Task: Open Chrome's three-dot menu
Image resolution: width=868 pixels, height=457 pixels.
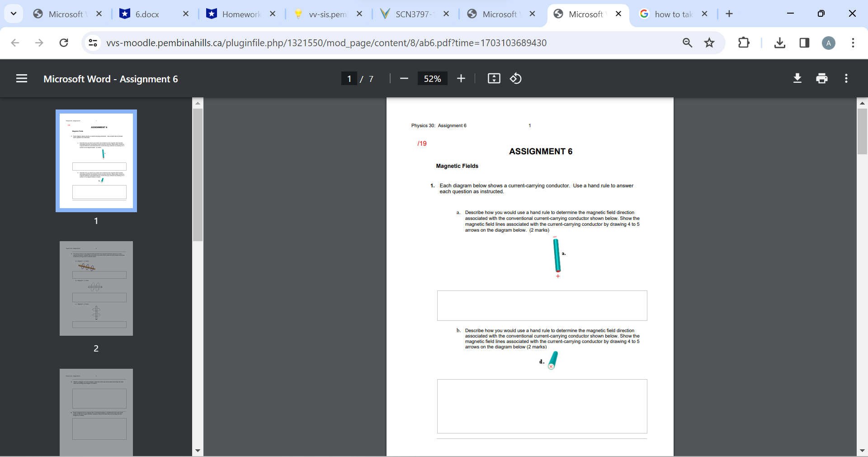Action: tap(853, 43)
